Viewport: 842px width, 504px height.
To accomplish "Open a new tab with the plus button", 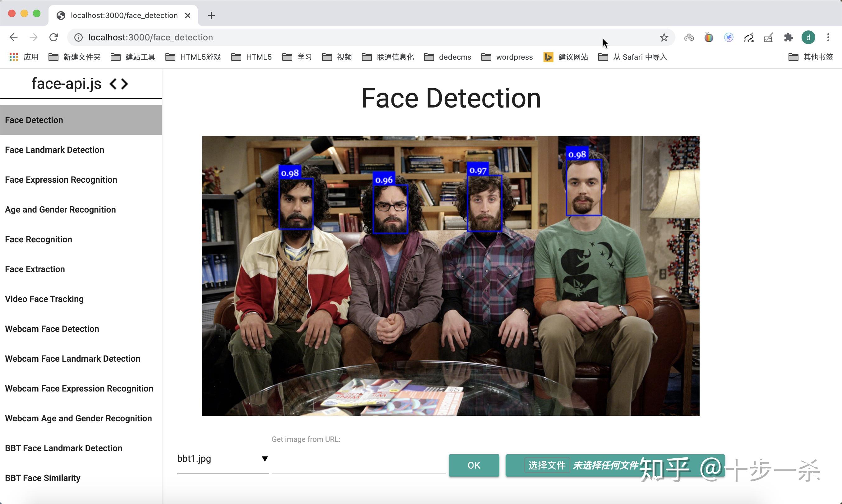I will coord(211,15).
